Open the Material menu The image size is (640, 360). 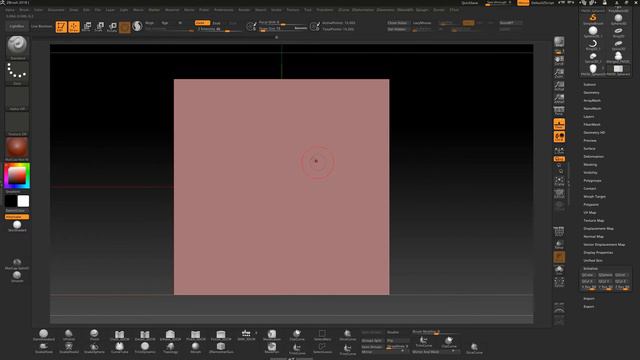172,10
